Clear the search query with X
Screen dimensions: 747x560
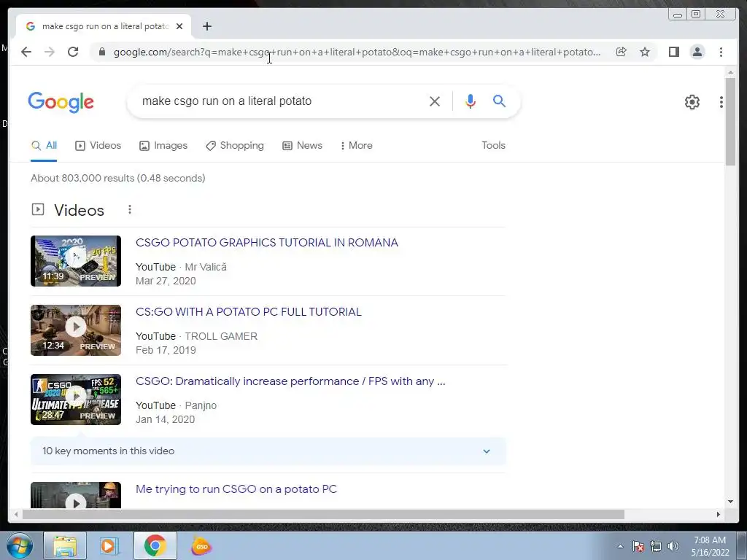point(435,101)
